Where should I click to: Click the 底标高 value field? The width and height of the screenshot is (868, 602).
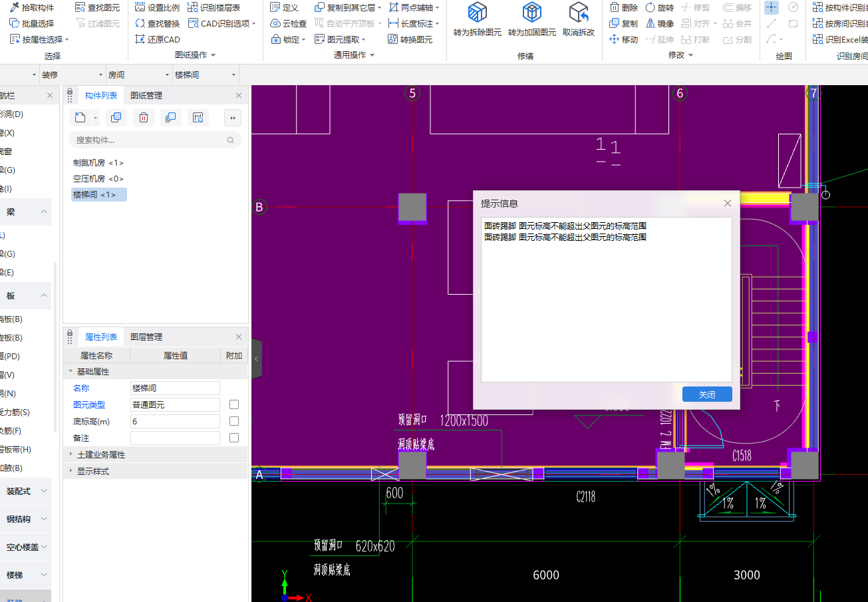pos(175,421)
